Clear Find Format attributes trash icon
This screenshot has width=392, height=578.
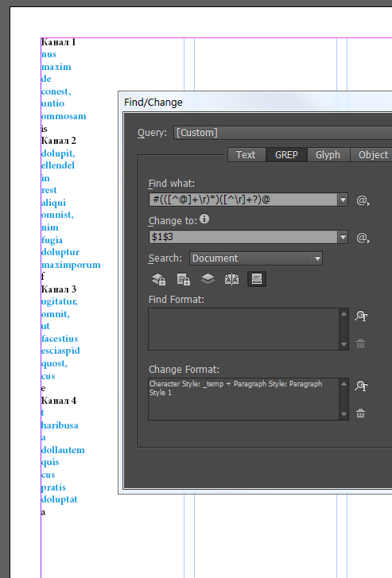pos(361,343)
